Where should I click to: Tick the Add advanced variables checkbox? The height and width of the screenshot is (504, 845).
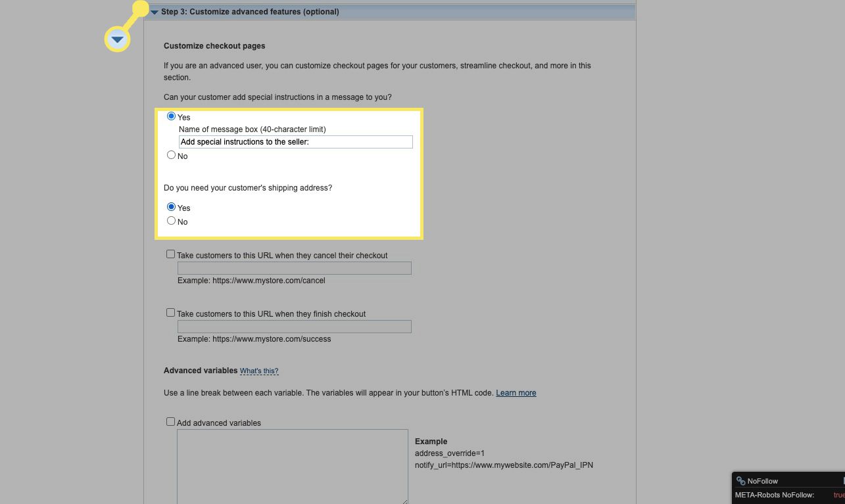[x=170, y=422]
